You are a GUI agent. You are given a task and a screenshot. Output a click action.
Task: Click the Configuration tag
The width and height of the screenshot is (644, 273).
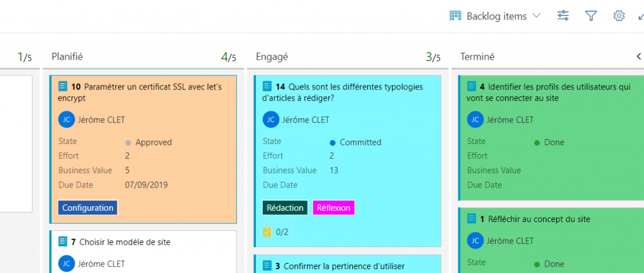pyautogui.click(x=88, y=208)
